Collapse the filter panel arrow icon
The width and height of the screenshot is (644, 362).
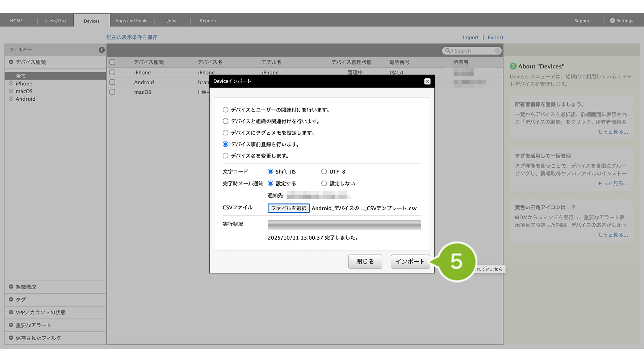click(x=102, y=50)
